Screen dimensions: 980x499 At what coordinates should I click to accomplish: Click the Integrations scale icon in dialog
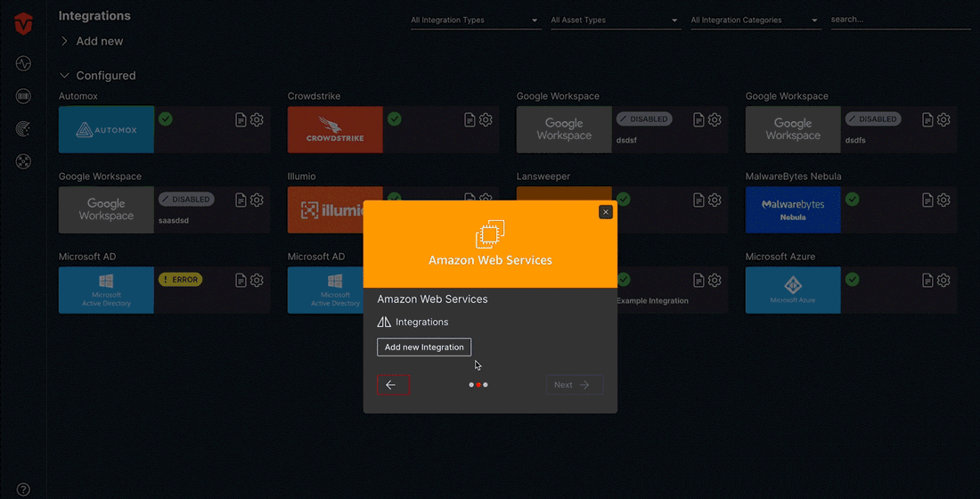coord(384,322)
